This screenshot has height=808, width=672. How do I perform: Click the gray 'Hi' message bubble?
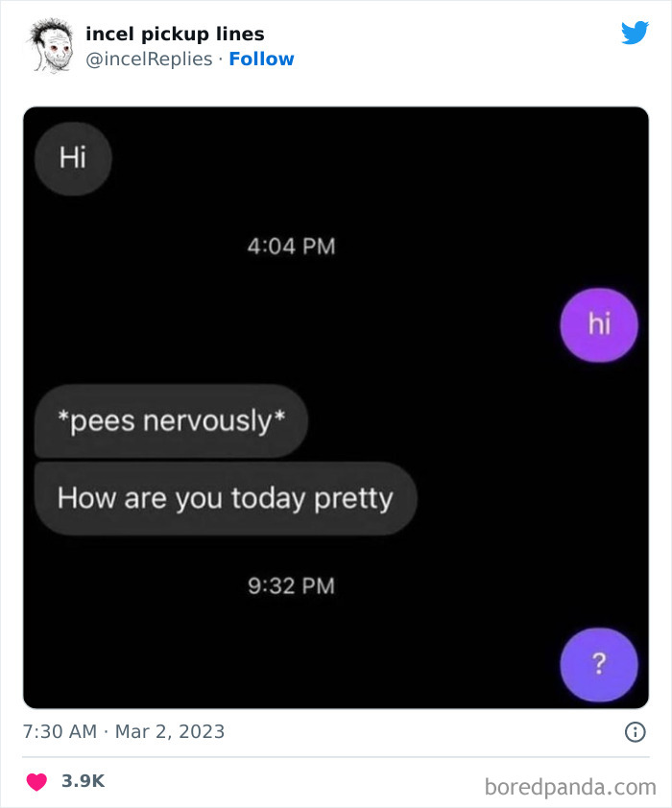point(73,158)
